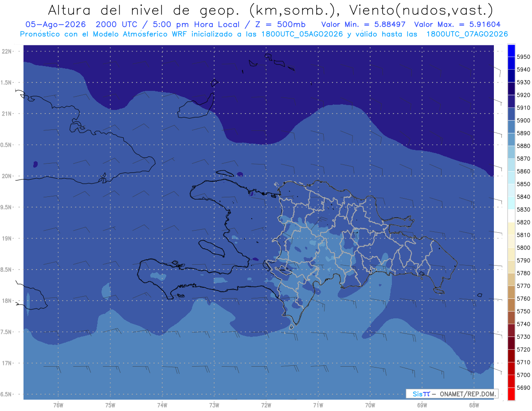Image resolution: width=532 pixels, height=411 pixels.
Task: Click the 19N latitude axis label
Action: pyautogui.click(x=8, y=238)
